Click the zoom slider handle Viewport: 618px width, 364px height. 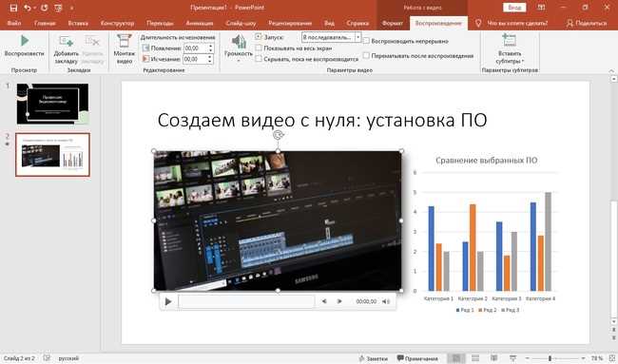tap(550, 358)
